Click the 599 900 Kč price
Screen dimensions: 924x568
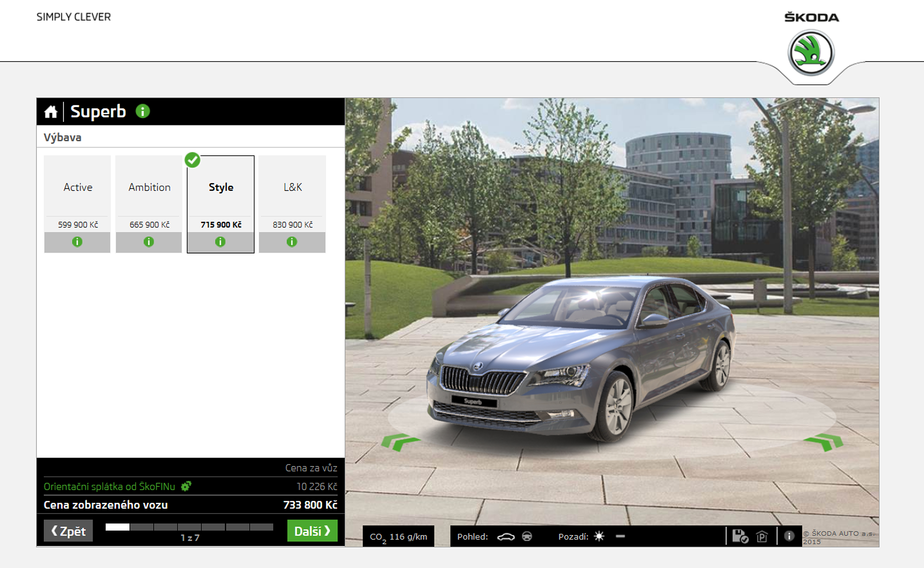78,225
